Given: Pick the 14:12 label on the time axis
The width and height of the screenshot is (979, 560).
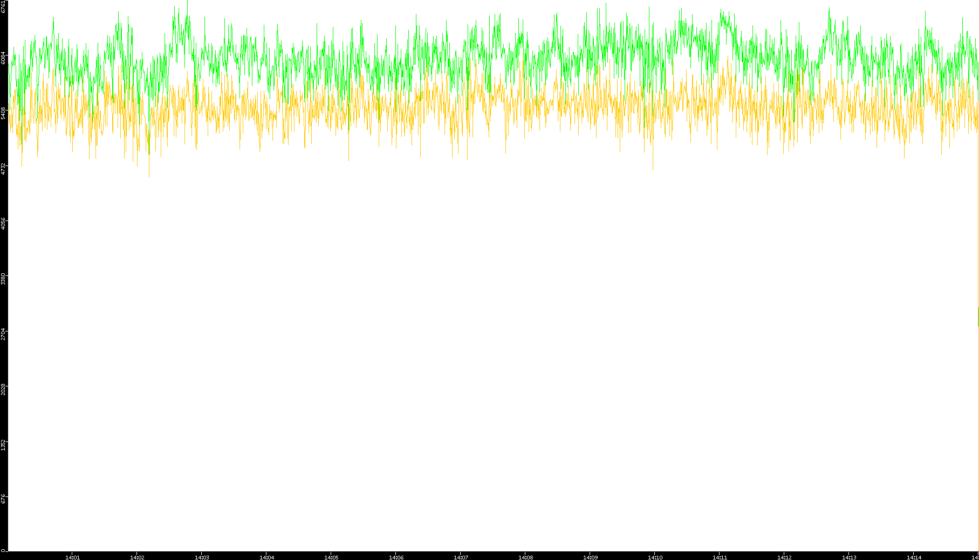Looking at the screenshot, I should [x=784, y=557].
